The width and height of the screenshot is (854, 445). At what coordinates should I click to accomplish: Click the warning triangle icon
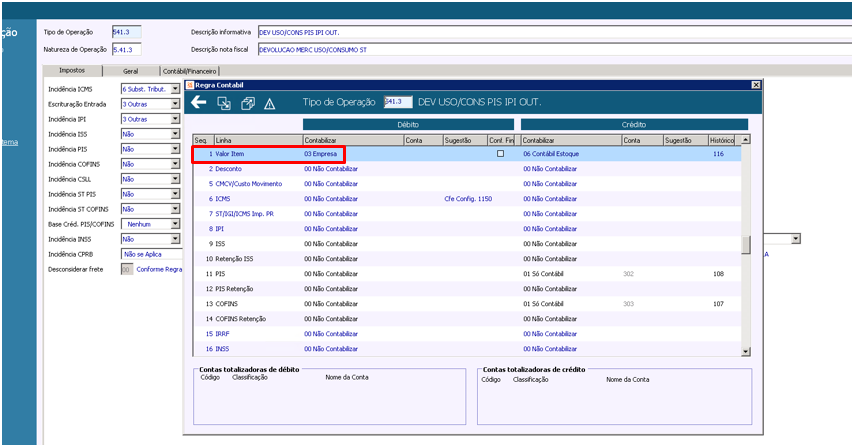[x=269, y=103]
